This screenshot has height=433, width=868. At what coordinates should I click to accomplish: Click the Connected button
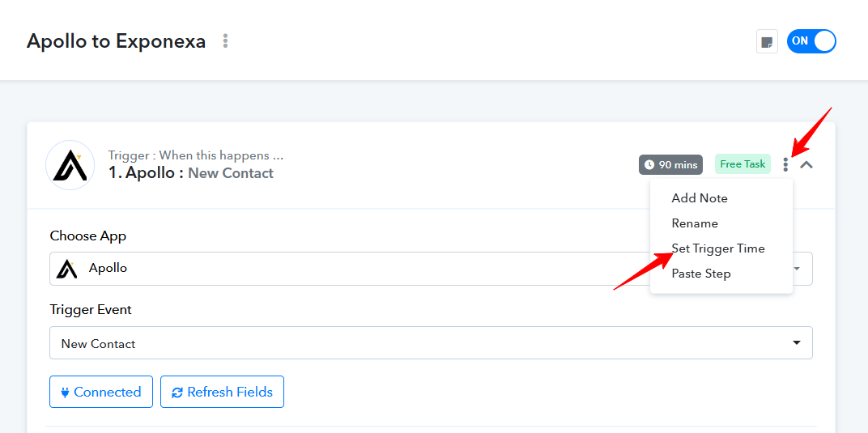coord(100,392)
